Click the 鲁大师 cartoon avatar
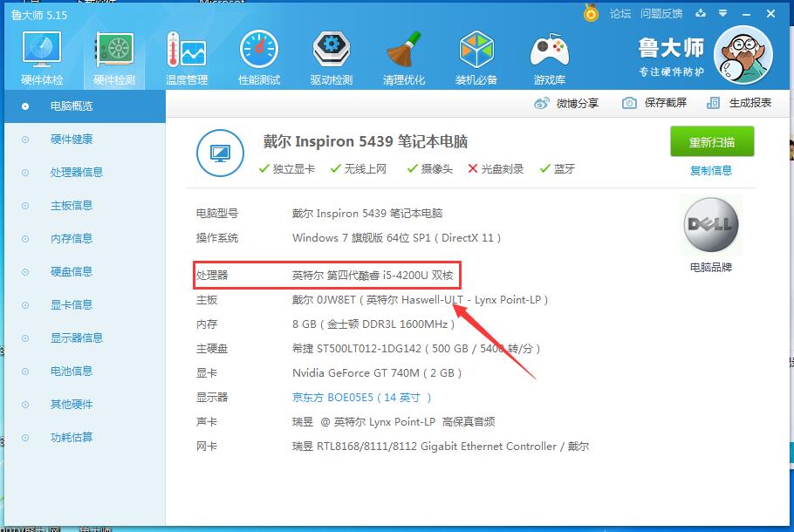Viewport: 794px width, 532px height. click(743, 55)
